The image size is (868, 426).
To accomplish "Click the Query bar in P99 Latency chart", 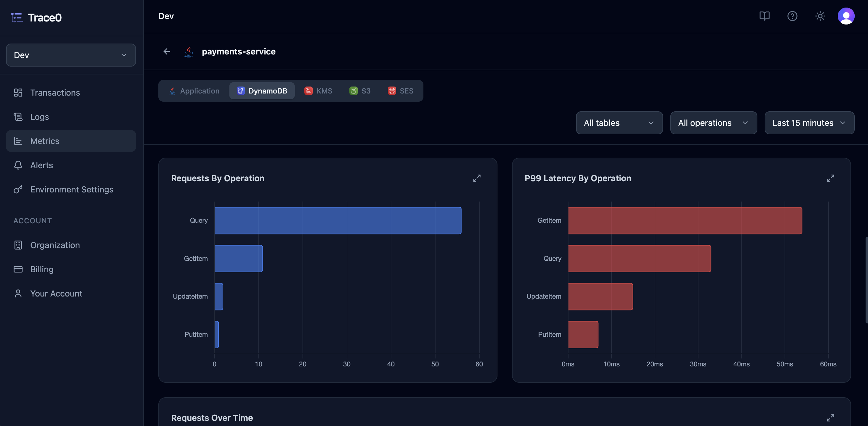I will pos(640,258).
